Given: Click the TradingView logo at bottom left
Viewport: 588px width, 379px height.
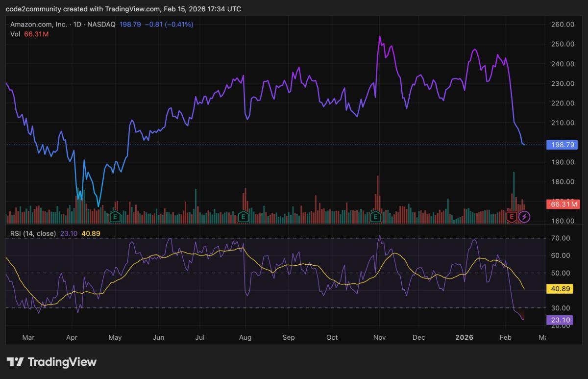Looking at the screenshot, I should (x=51, y=362).
